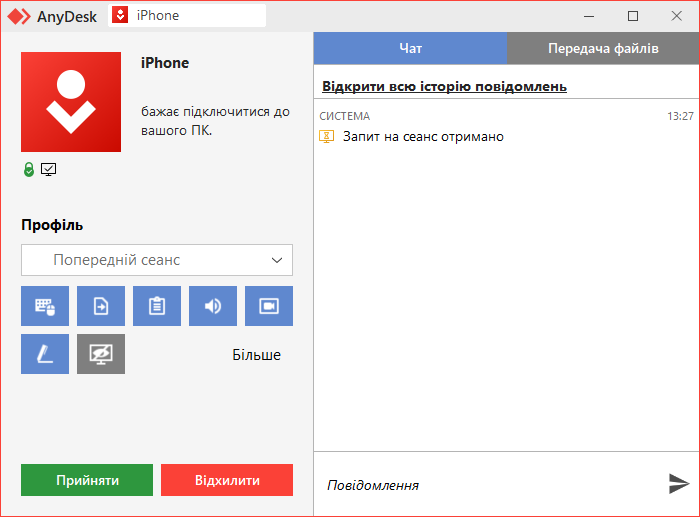Toggle whiteboard drawing permission
Screen dimensions: 700x517
(x=45, y=354)
